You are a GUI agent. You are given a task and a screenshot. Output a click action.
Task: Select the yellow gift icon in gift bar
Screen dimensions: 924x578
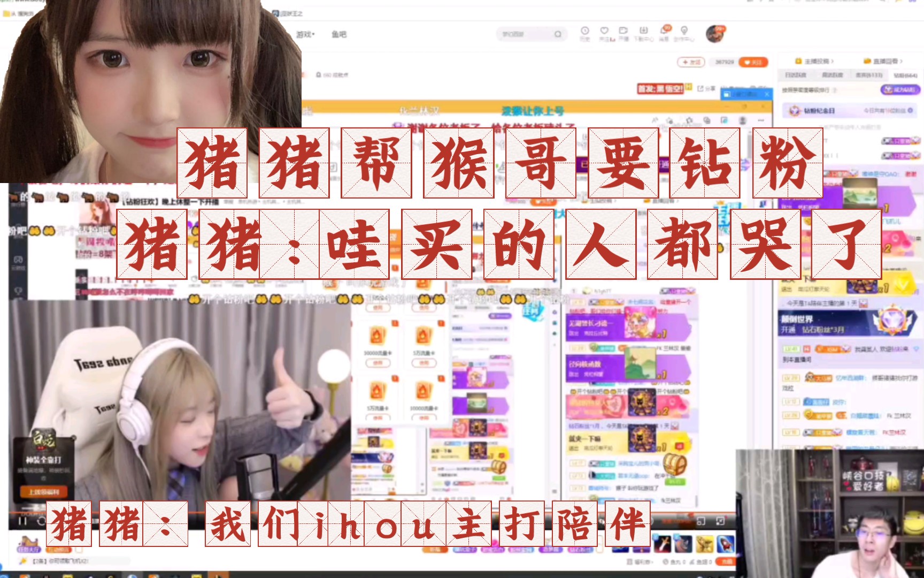coord(704,544)
